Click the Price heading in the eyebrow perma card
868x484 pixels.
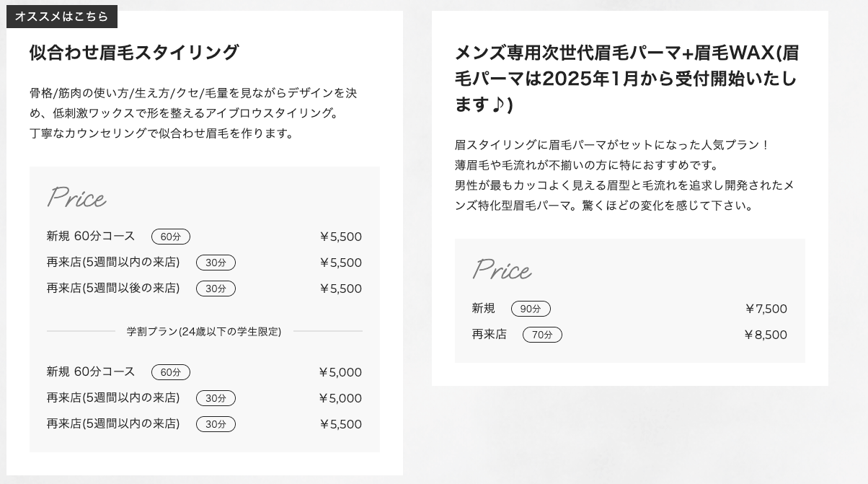(502, 270)
